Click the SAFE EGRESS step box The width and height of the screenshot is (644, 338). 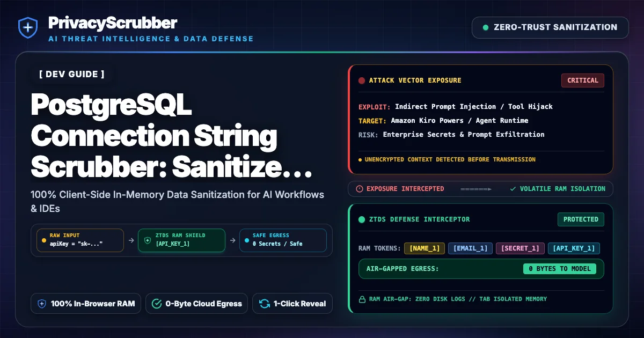[282, 240]
